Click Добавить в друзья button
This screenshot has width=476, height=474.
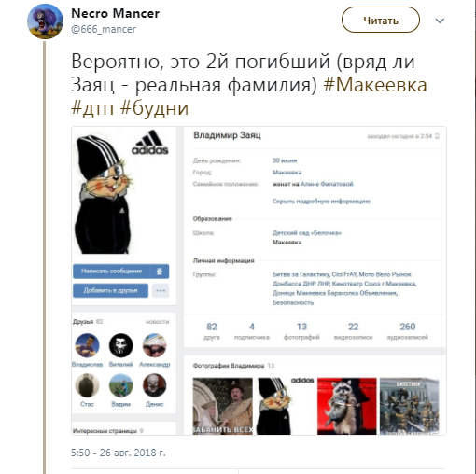[x=110, y=290]
